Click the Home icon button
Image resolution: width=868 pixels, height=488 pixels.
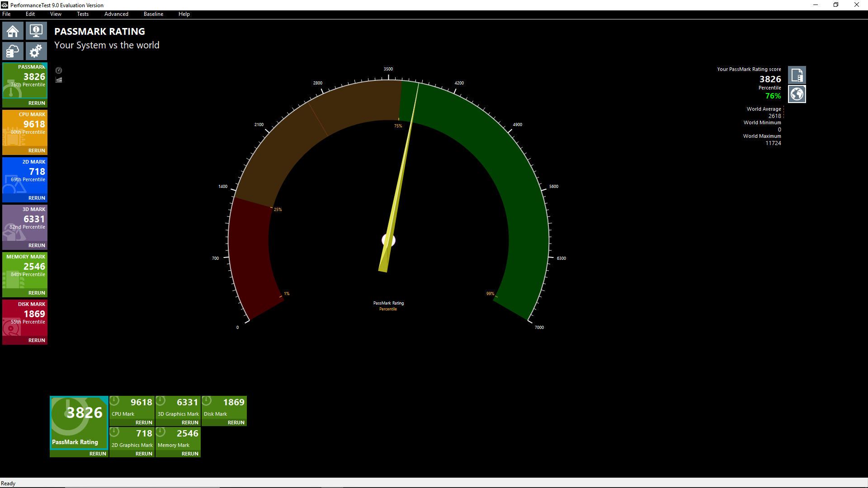tap(13, 31)
